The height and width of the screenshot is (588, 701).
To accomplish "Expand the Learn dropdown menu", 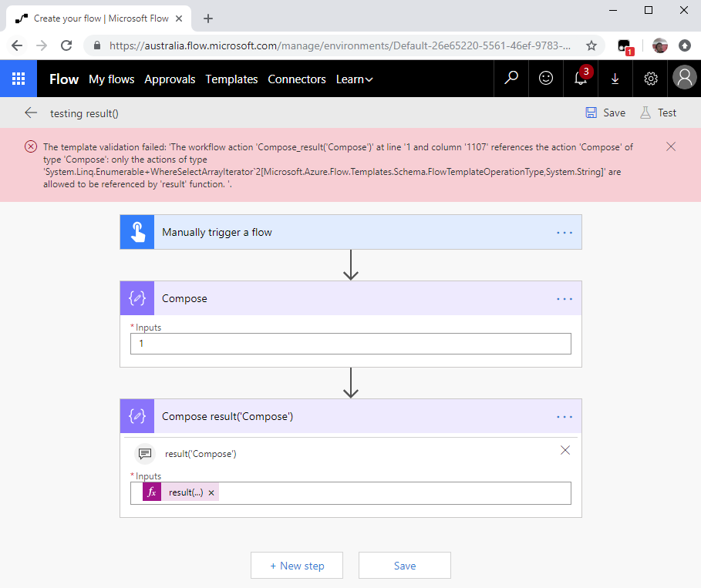I will pos(354,79).
